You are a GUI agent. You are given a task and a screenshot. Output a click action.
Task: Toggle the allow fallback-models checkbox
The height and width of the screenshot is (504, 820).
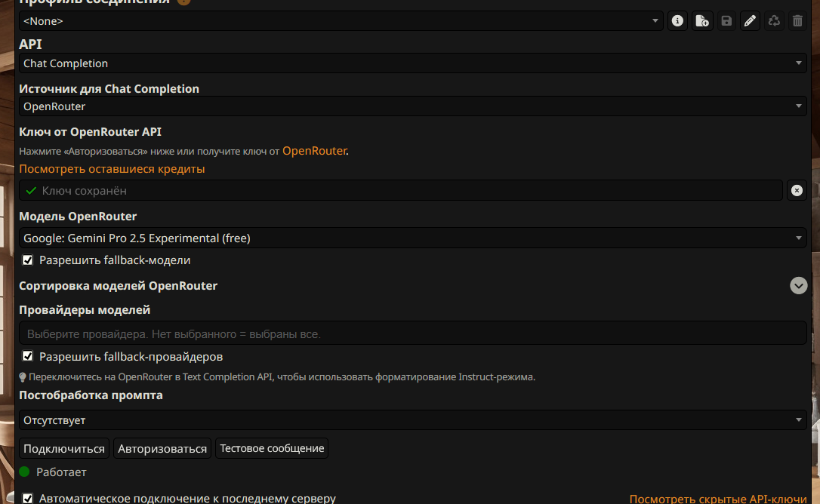[x=28, y=260]
